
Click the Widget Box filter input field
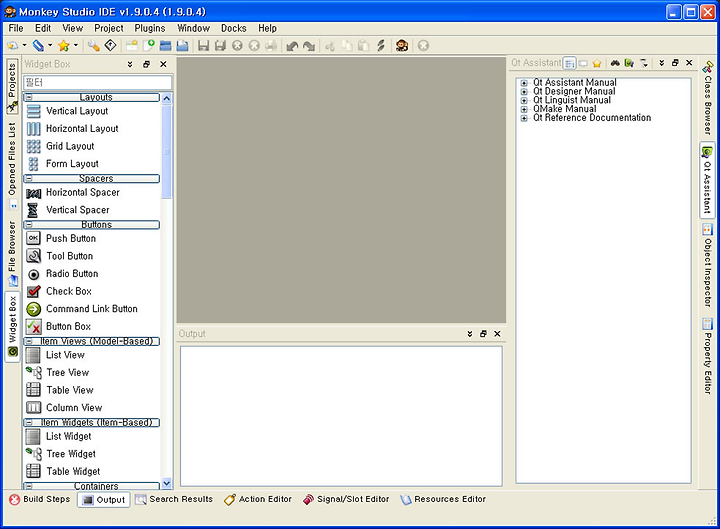pos(98,83)
